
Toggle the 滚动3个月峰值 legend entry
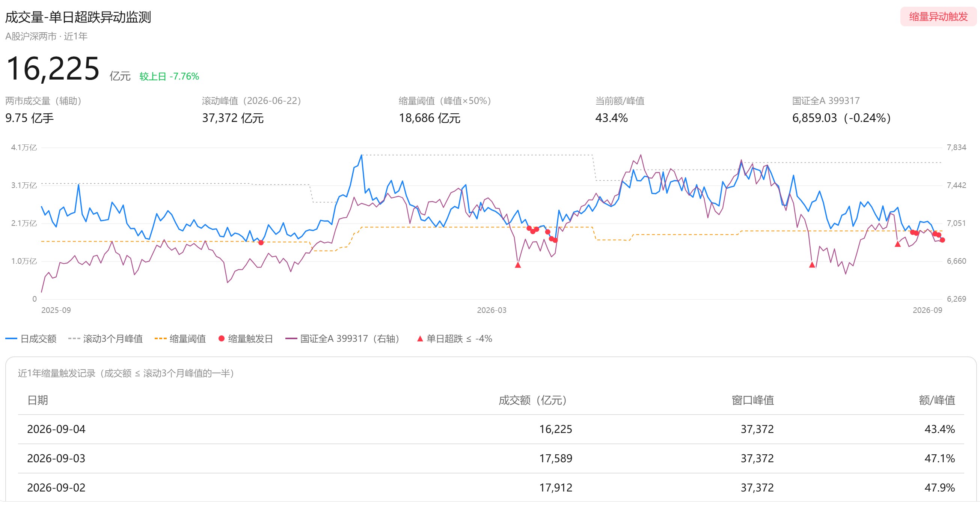106,339
